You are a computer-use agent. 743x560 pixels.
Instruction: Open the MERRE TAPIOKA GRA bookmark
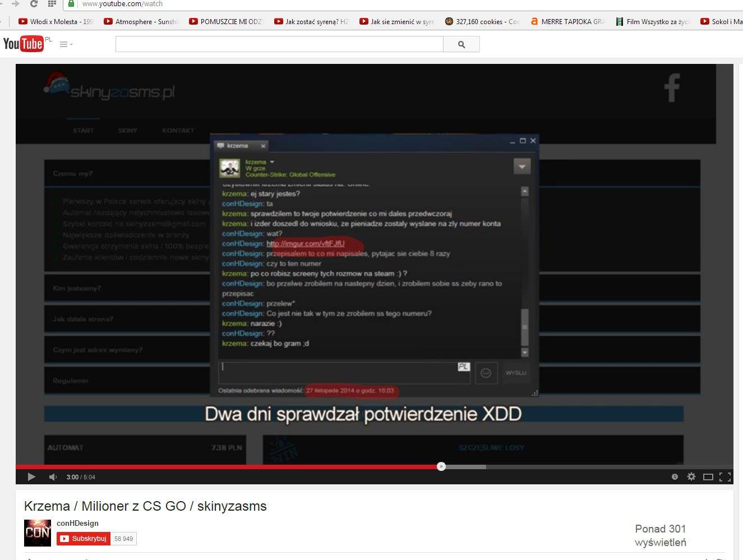(567, 22)
